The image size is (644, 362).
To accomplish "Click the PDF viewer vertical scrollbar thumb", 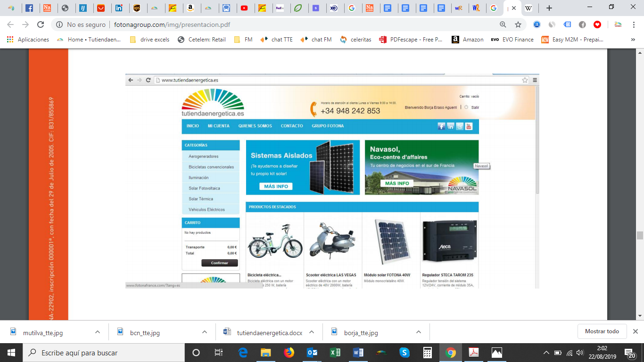I will coord(640,236).
